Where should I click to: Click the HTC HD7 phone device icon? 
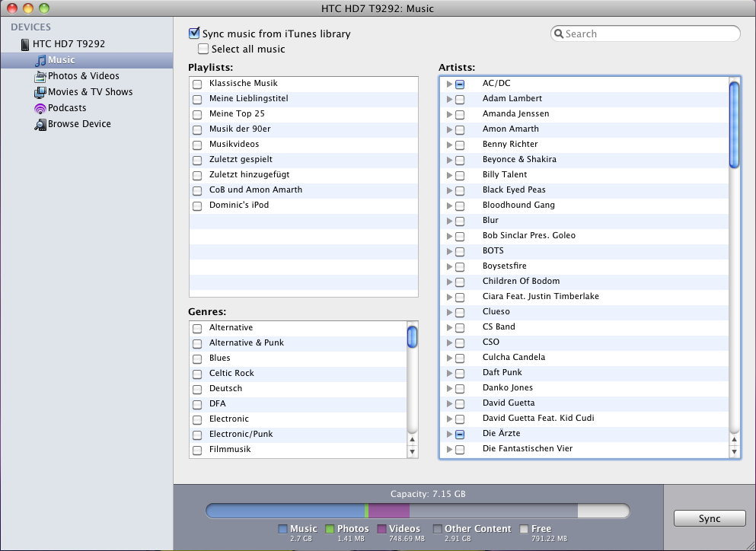click(x=24, y=44)
